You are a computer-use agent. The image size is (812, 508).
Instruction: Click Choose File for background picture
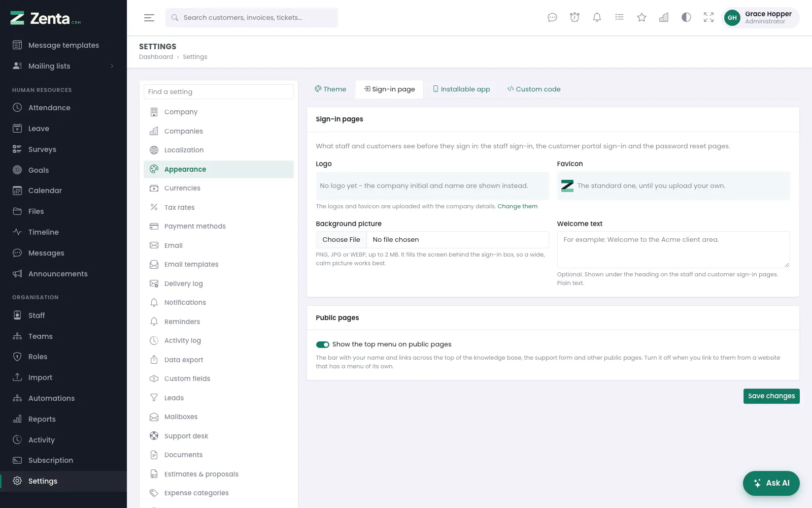341,240
